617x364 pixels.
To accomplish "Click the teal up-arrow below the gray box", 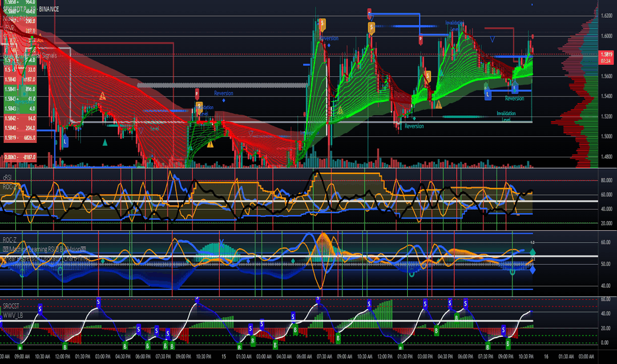I will click(x=105, y=142).
